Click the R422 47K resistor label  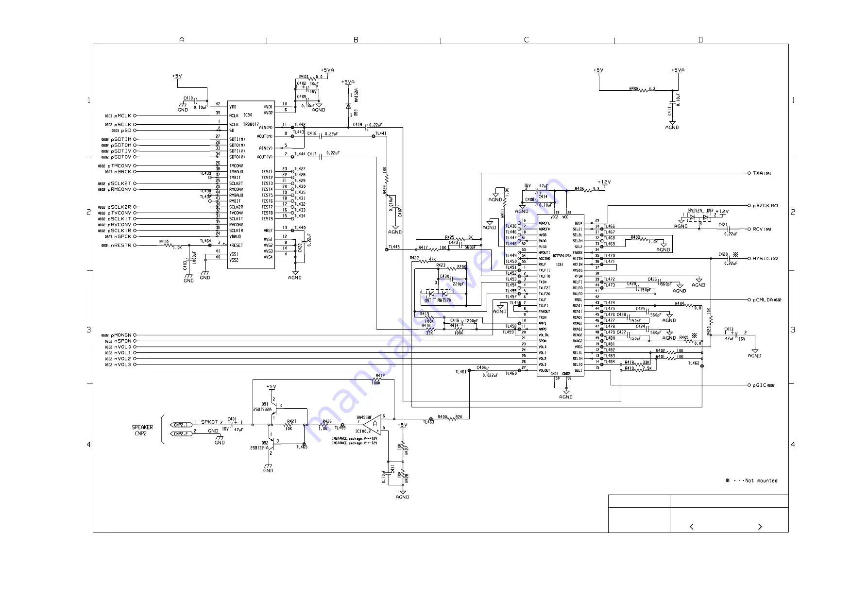[423, 259]
